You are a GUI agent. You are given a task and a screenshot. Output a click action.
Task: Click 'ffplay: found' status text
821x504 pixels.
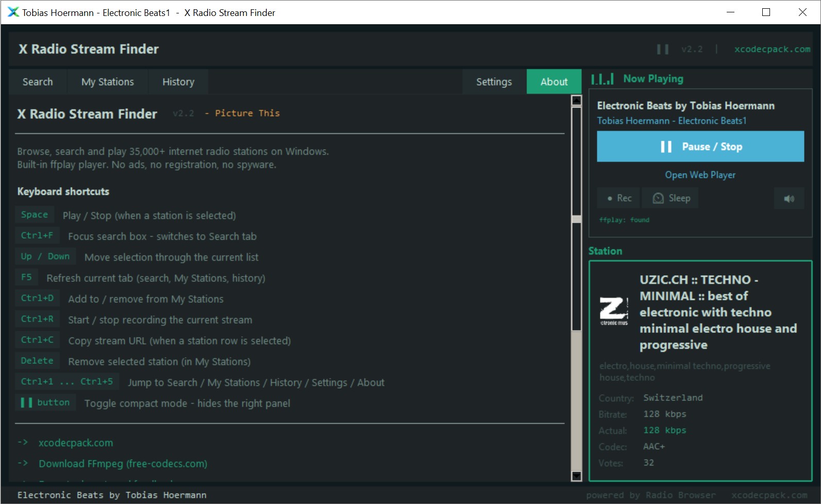click(624, 220)
